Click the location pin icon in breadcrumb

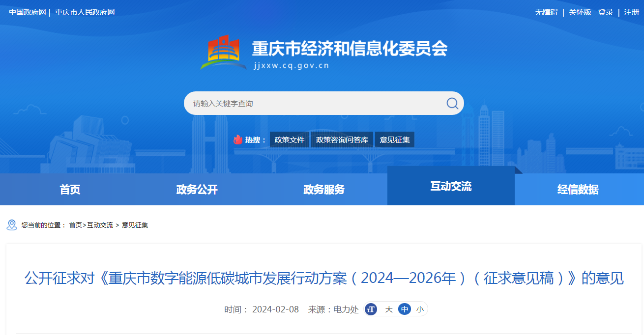pyautogui.click(x=12, y=225)
